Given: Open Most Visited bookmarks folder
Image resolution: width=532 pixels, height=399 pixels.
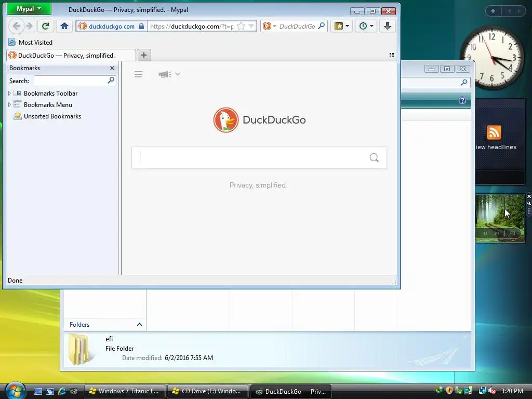Looking at the screenshot, I should (x=31, y=43).
